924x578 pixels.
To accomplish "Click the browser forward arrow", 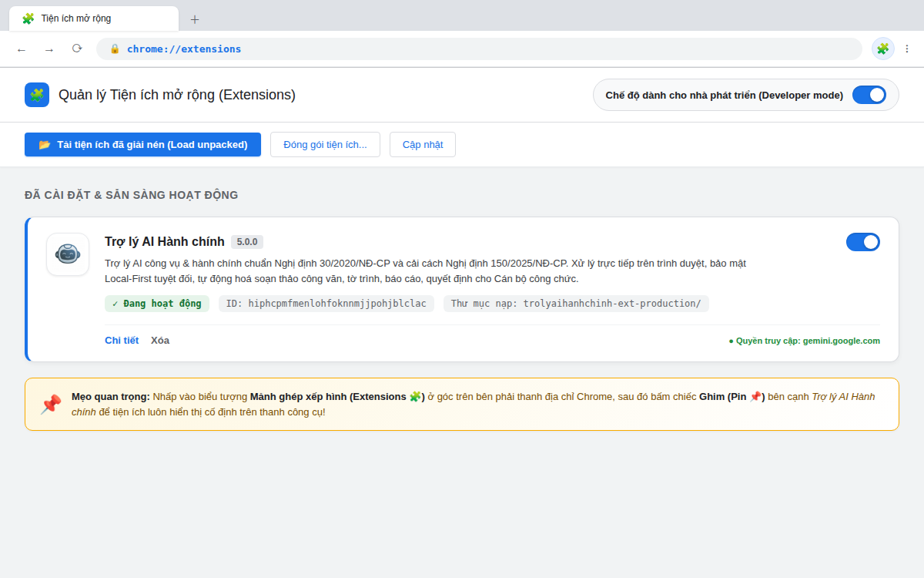I will 49,49.
